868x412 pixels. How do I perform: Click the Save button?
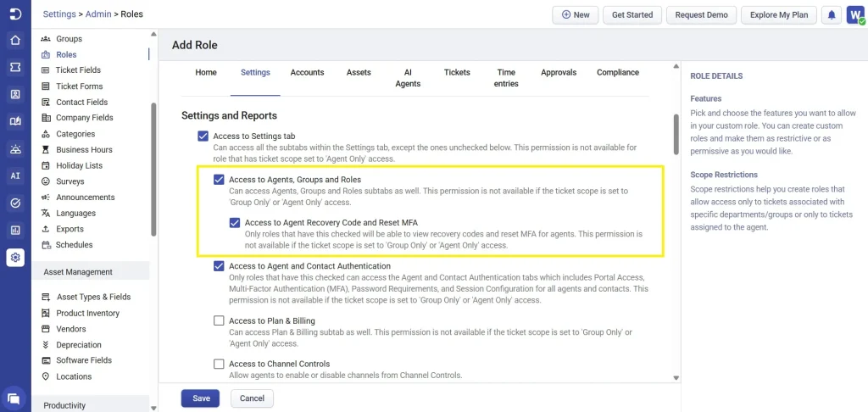pos(200,398)
